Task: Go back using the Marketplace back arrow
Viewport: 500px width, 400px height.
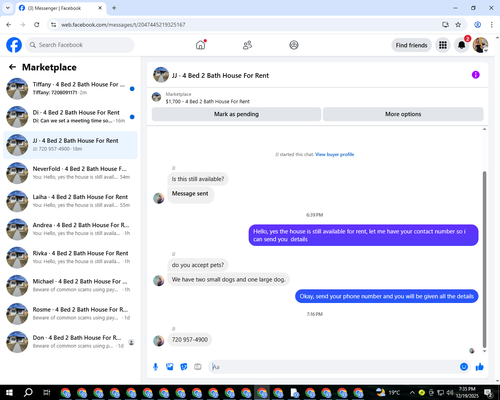Action: (x=12, y=67)
